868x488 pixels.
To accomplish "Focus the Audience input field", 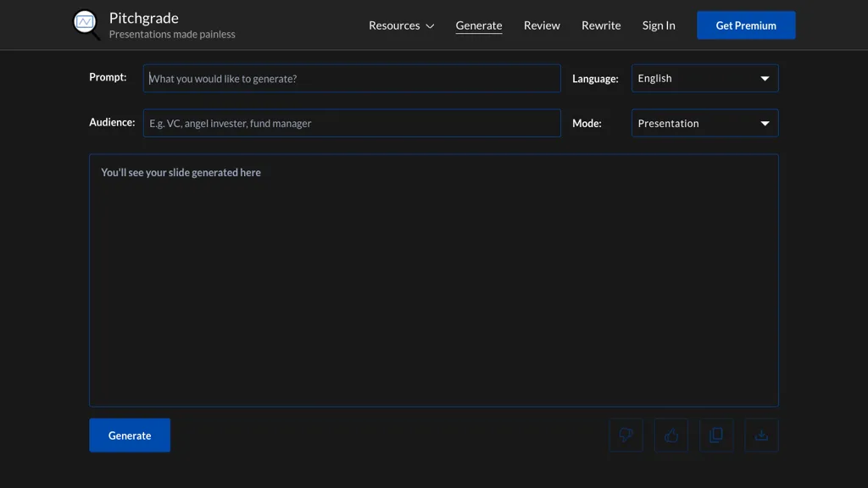I will [x=352, y=123].
